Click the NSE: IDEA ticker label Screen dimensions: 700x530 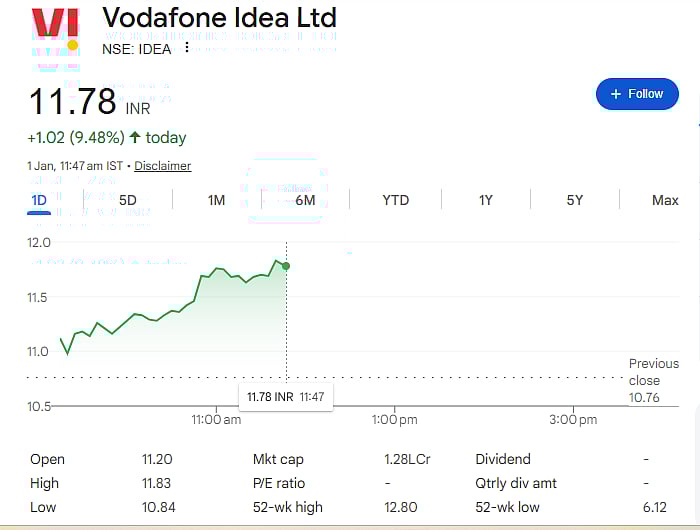pos(137,48)
